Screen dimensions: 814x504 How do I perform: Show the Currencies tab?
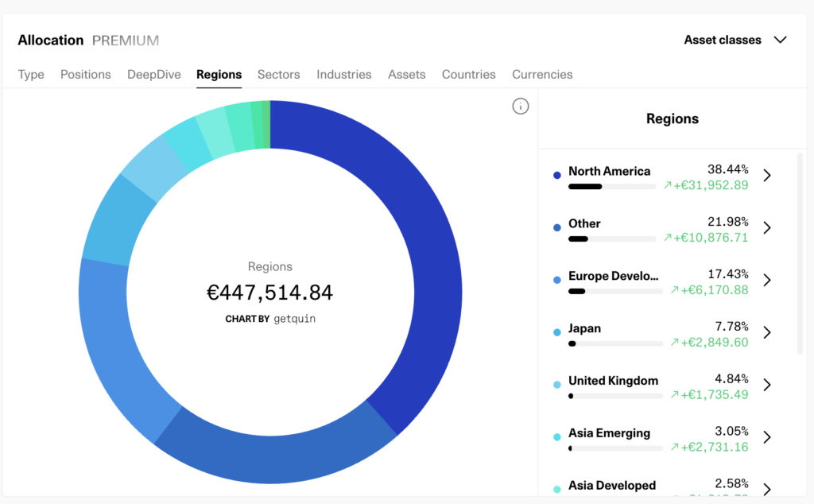pos(542,74)
